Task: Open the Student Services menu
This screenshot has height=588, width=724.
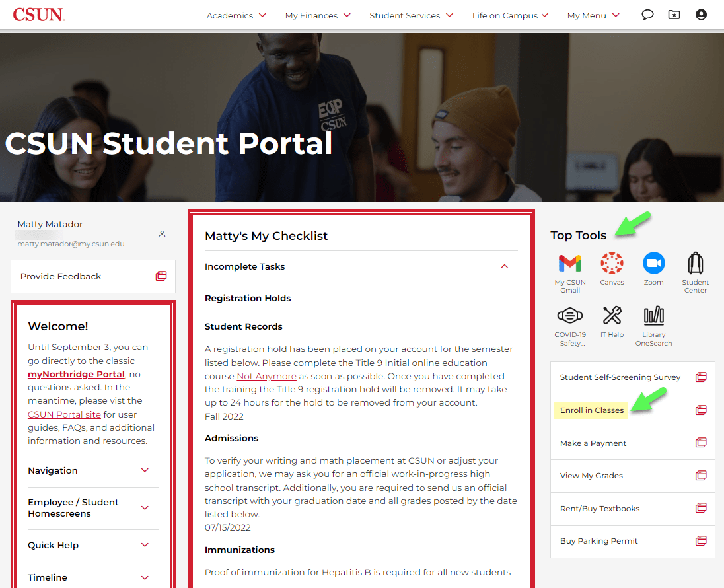Action: pos(411,15)
